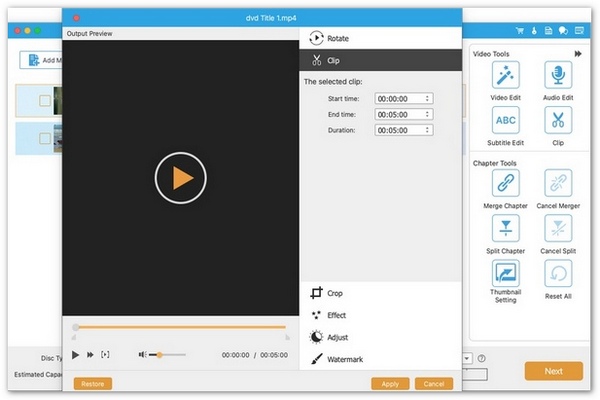Check the first video item checkbox
Viewport: 600px width, 400px height.
pos(45,101)
